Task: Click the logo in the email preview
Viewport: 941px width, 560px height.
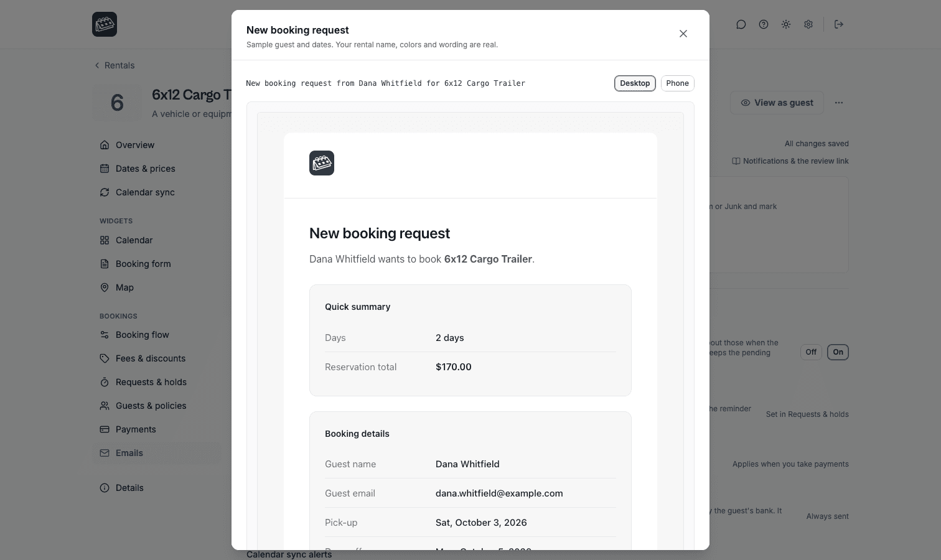Action: point(322,163)
